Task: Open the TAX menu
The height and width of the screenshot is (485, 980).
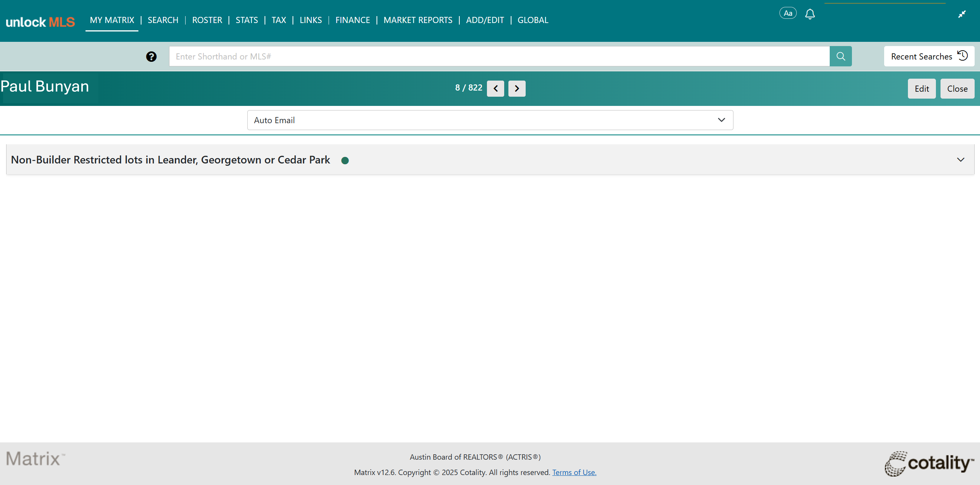Action: (279, 20)
